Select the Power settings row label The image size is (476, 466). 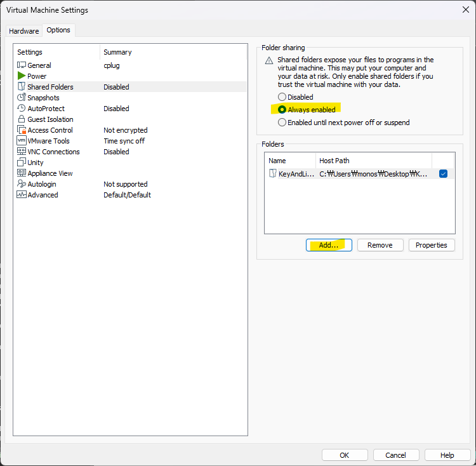click(37, 76)
